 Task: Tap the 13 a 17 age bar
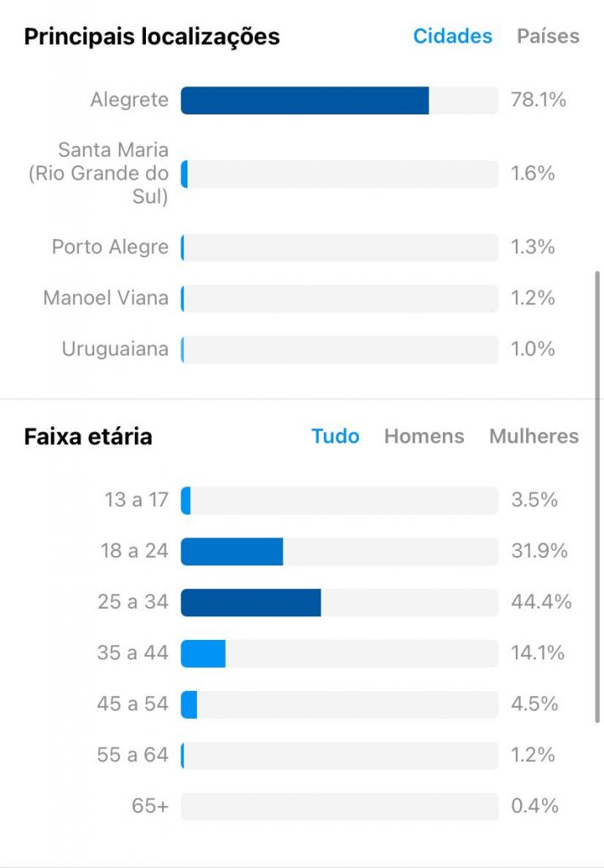tap(339, 500)
